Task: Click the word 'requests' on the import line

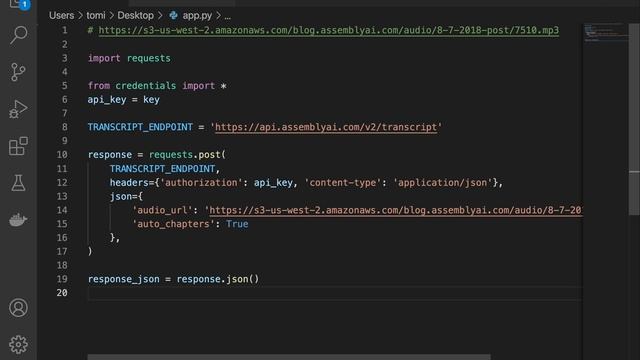Action: click(x=149, y=58)
